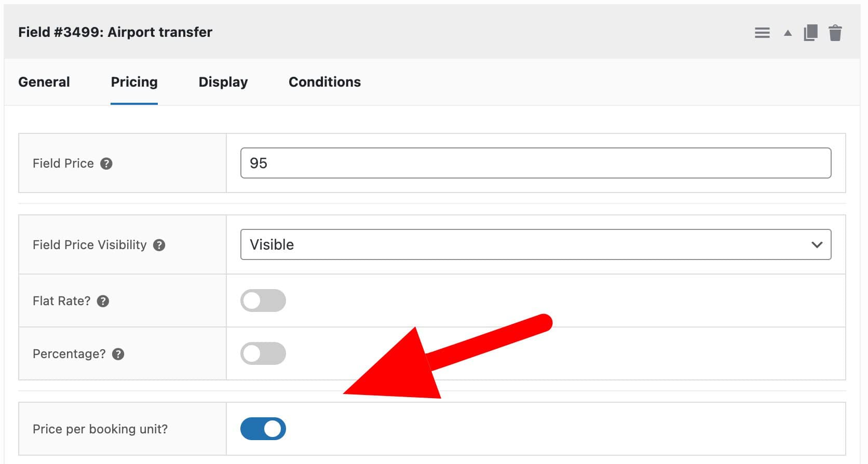
Task: Open the Conditions tab
Action: 324,81
